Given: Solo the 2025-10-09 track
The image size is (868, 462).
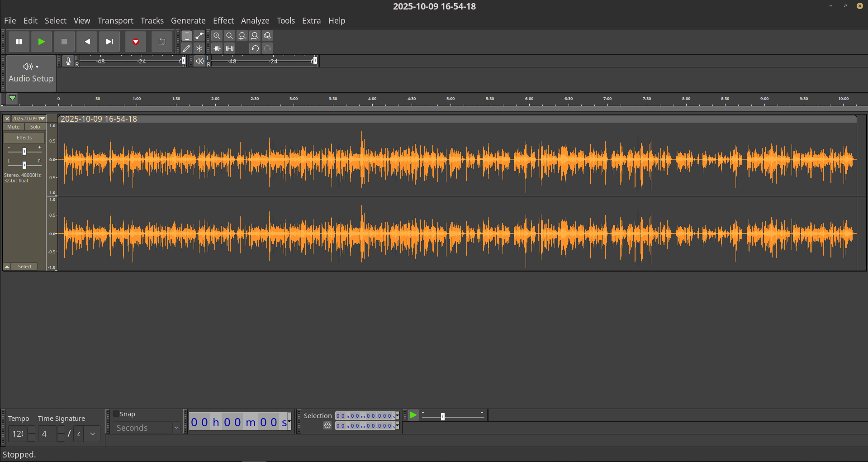Looking at the screenshot, I should pyautogui.click(x=35, y=127).
